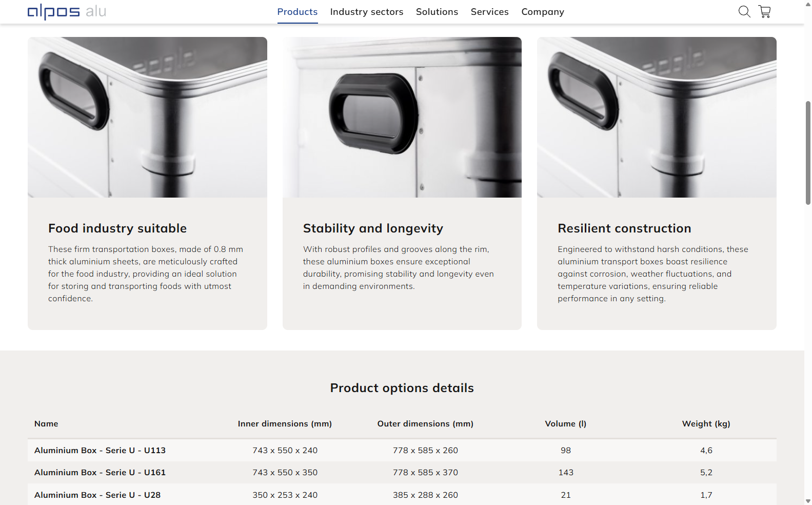Open the search icon in header
This screenshot has height=505, width=812.
tap(744, 11)
